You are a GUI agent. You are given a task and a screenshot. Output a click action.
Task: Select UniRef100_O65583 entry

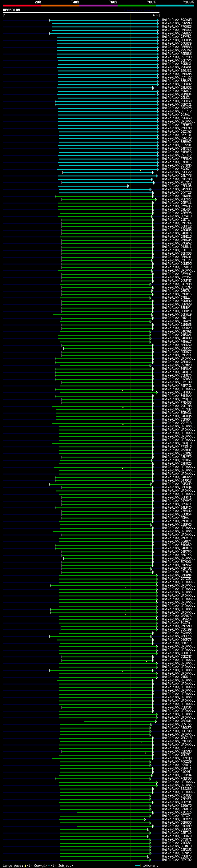pos(176,47)
